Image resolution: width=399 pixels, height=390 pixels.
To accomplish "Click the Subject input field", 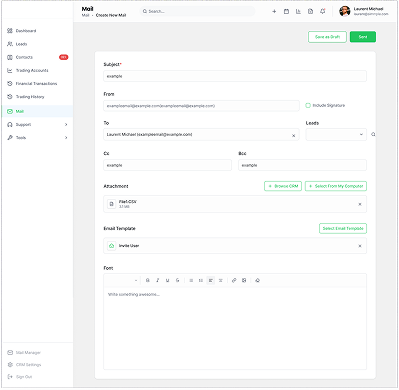I will coord(235,76).
